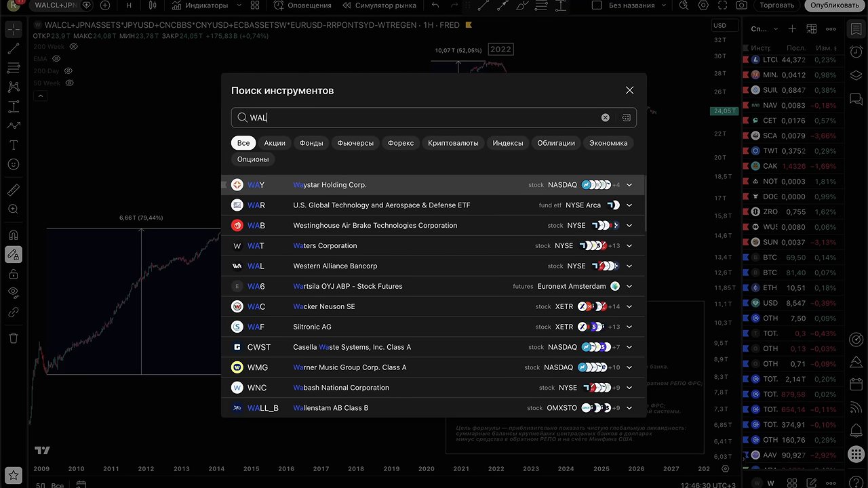Viewport: 868px width, 488px height.
Task: Collapse the indicator legend
Action: (40, 96)
